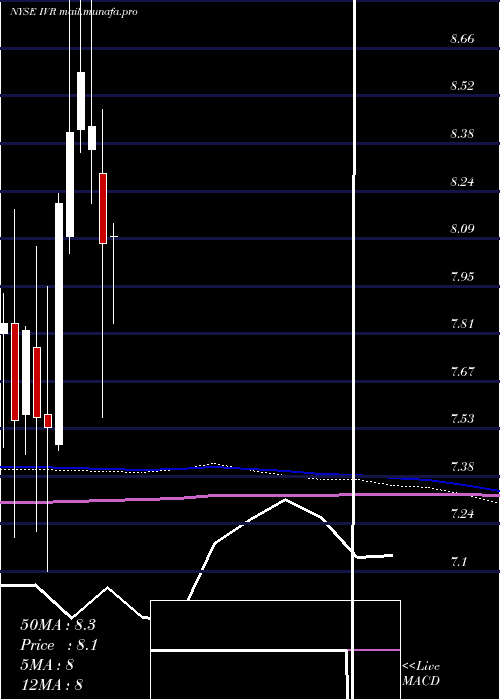Image resolution: width=500 pixels, height=700 pixels.
Task: Click the 7.1 price axis label
Action: [x=459, y=561]
